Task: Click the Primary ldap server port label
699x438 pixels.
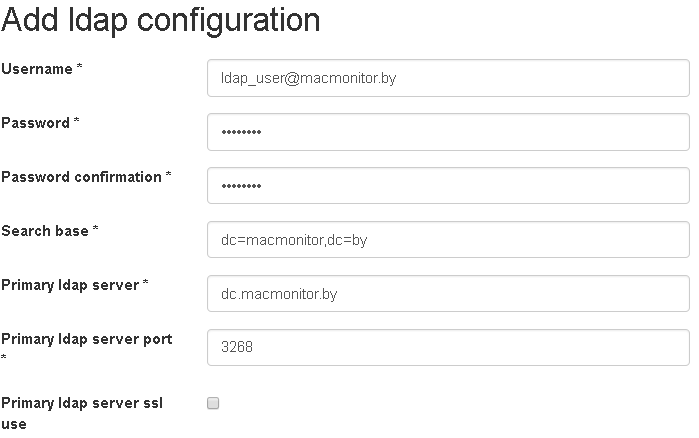Action: [86, 339]
